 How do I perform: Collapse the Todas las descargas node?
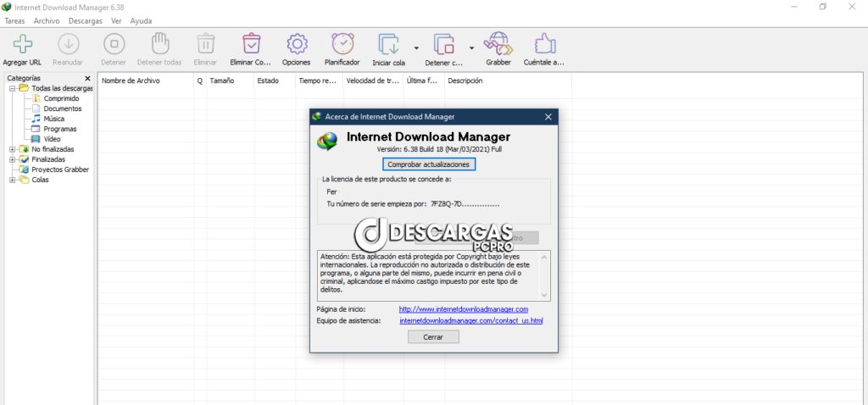coord(13,88)
